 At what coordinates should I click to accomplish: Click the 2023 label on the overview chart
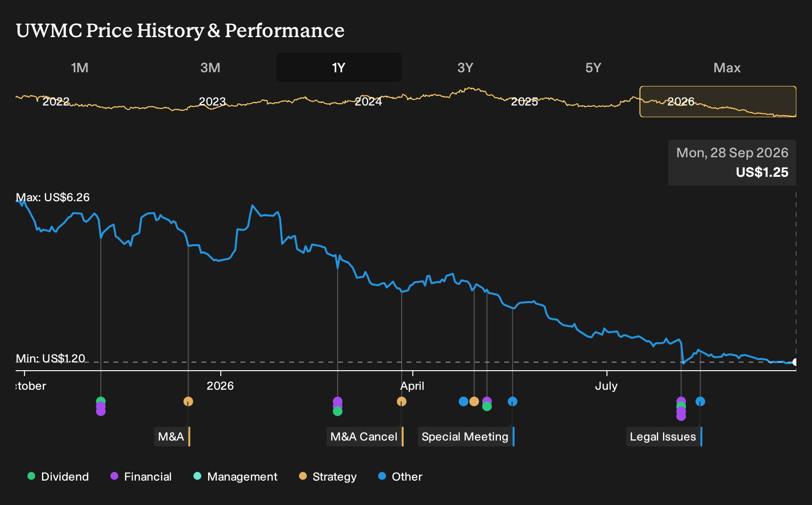[213, 102]
